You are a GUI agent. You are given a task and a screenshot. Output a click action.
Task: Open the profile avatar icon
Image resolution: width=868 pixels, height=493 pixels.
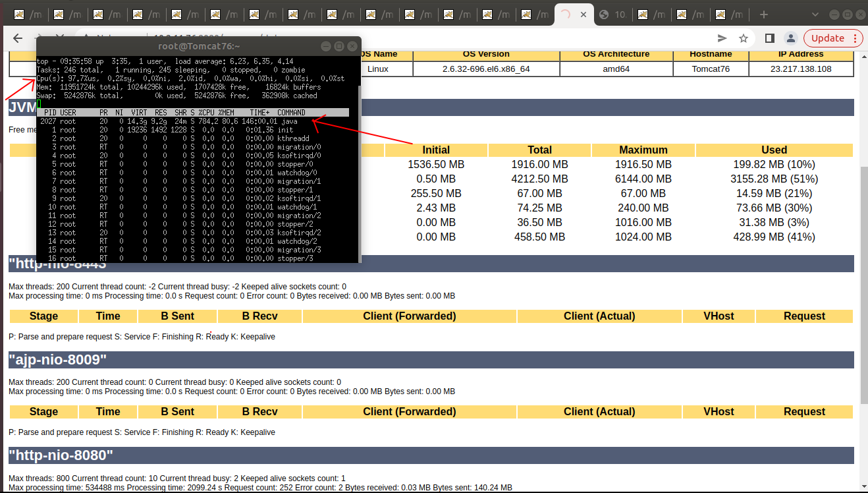click(x=791, y=38)
